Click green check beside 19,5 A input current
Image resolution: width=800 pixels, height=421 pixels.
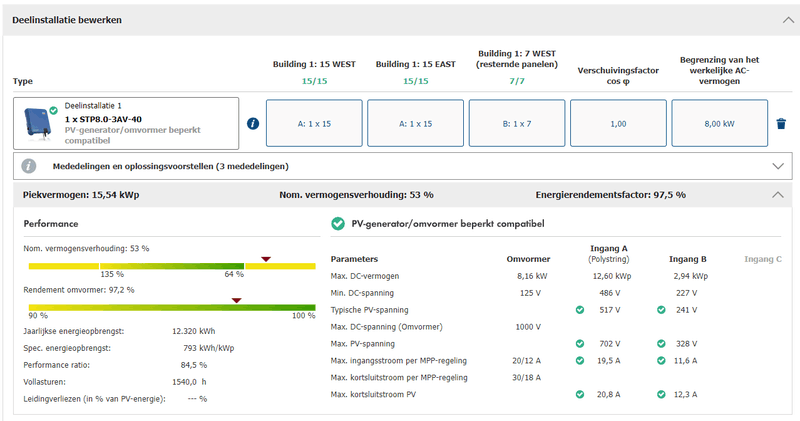[x=580, y=360]
